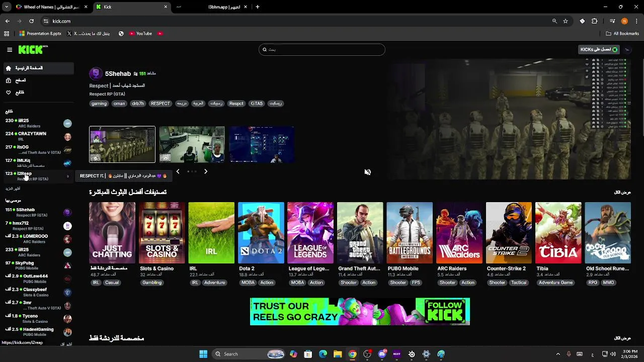Open hmx712 channel avatar

click(67, 226)
